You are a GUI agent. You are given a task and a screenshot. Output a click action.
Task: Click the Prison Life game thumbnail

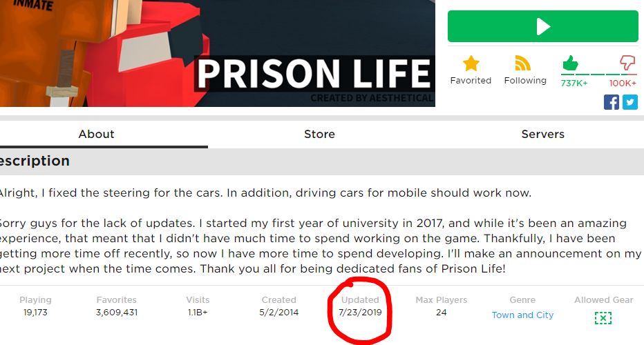tap(217, 53)
